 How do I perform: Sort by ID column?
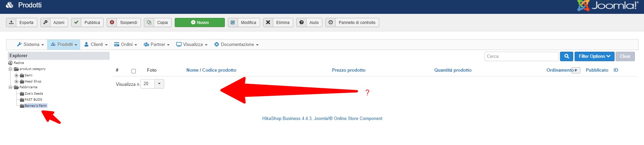(616, 70)
